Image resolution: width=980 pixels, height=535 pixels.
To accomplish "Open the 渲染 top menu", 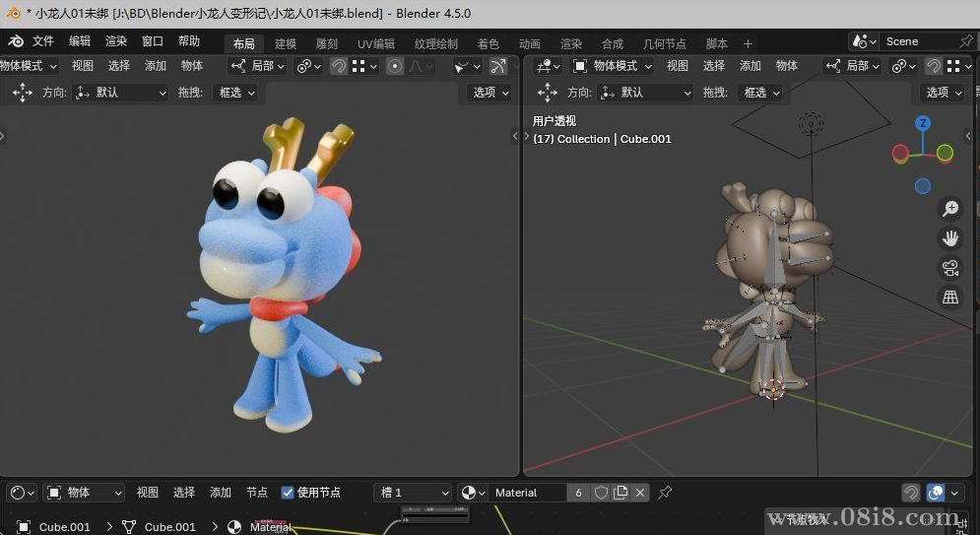I will 115,41.
